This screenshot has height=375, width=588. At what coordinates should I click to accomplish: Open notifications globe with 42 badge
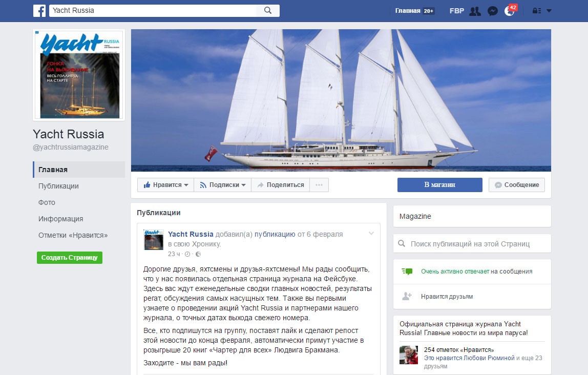coord(509,11)
